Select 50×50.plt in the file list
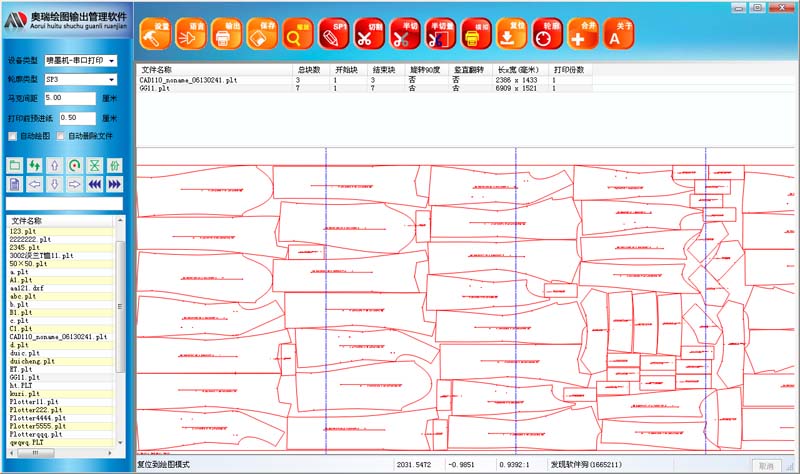Image resolution: width=800 pixels, height=474 pixels. [60, 264]
